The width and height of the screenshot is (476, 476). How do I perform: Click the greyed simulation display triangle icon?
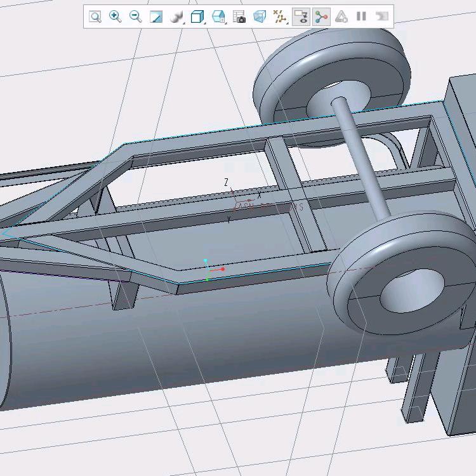(x=341, y=17)
